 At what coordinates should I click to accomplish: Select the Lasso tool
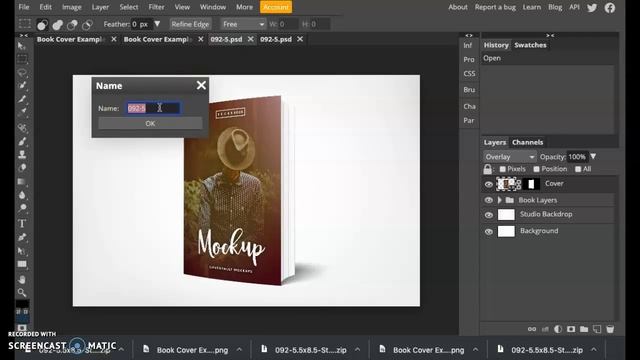(x=22, y=73)
